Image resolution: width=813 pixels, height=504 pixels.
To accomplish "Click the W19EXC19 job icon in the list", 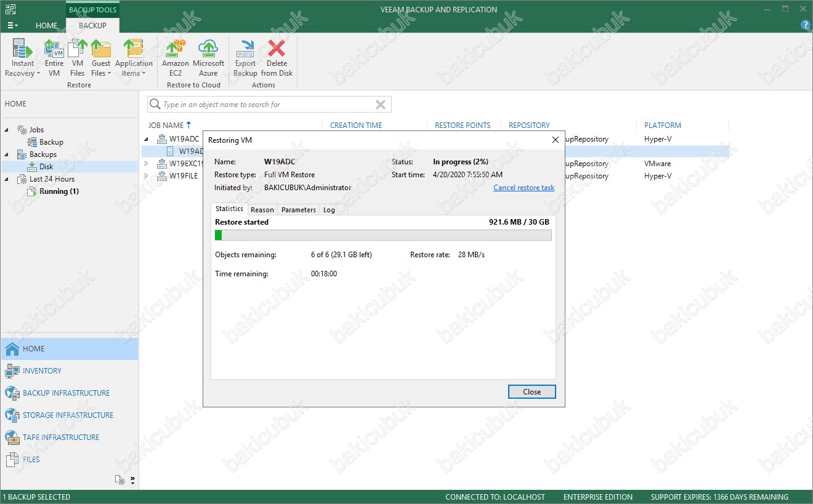I will coord(162,164).
